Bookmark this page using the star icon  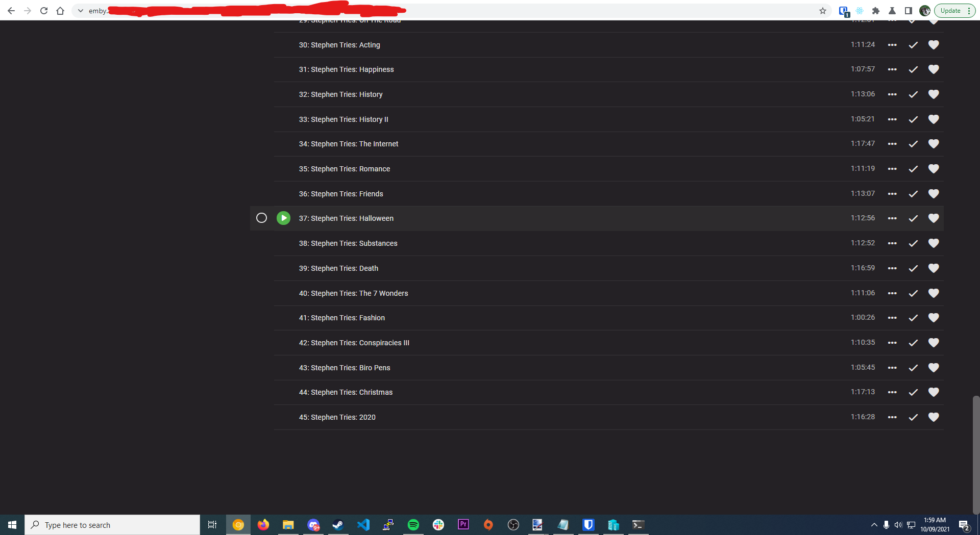coord(823,11)
